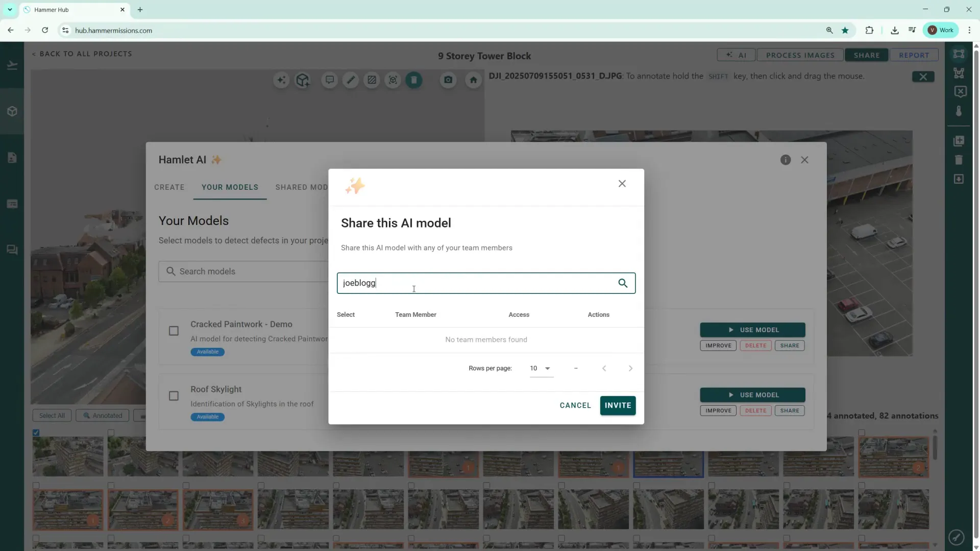Viewport: 980px width, 551px height.
Task: Click the thermometer icon in the right sidebar
Action: click(x=959, y=111)
